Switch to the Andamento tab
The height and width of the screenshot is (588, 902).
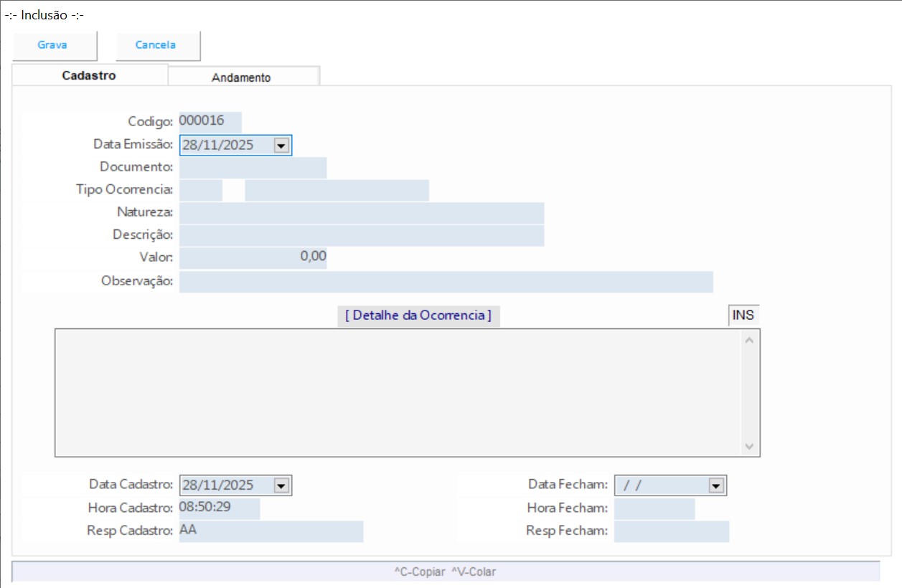pyautogui.click(x=241, y=77)
